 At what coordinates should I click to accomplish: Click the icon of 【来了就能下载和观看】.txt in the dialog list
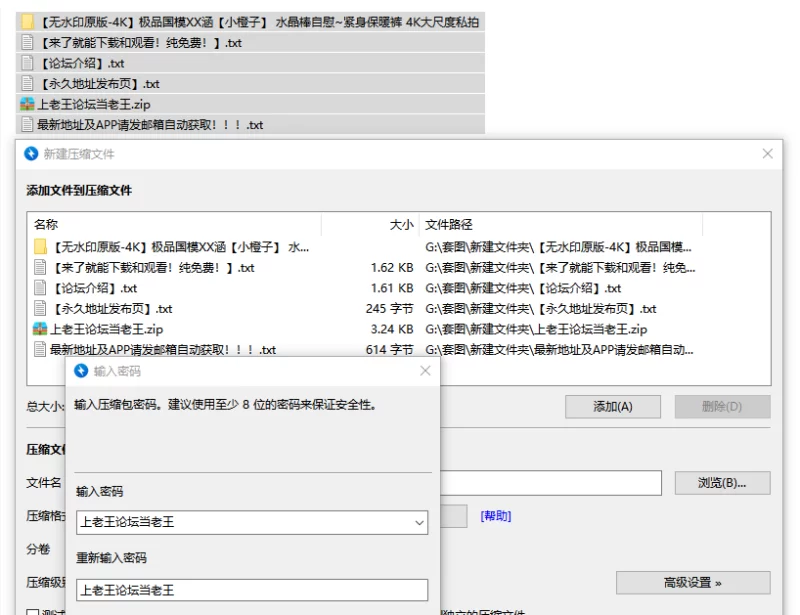(40, 267)
